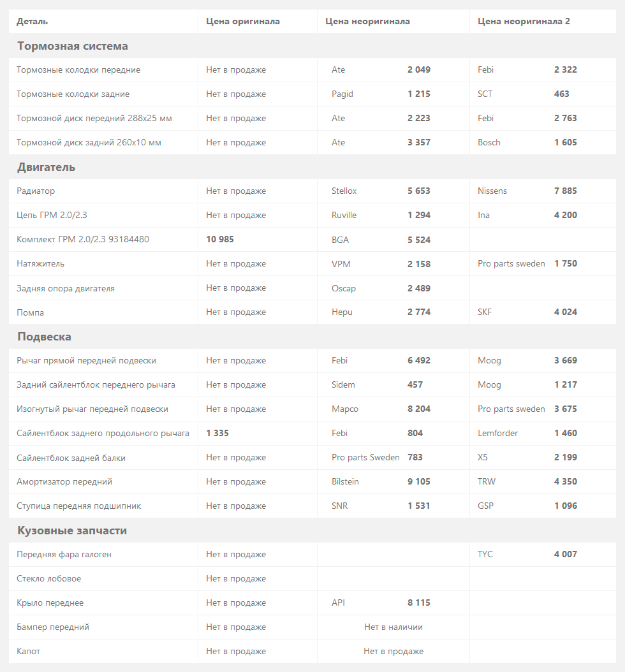This screenshot has width=625, height=672.
Task: Select the 'Подвеска' section heading
Action: 45,337
